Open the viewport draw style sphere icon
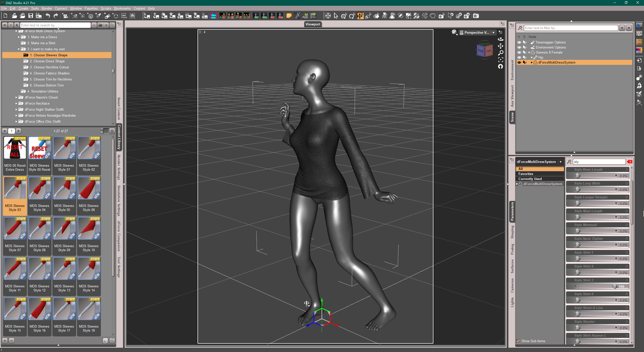644x352 pixels. [x=454, y=32]
